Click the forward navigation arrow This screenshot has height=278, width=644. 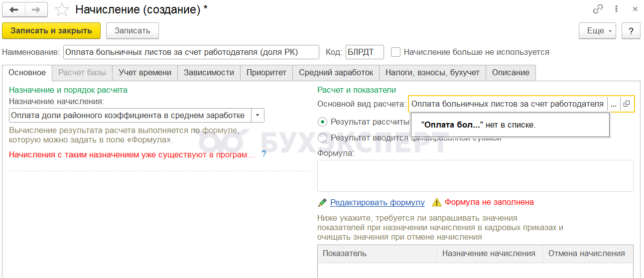click(36, 9)
